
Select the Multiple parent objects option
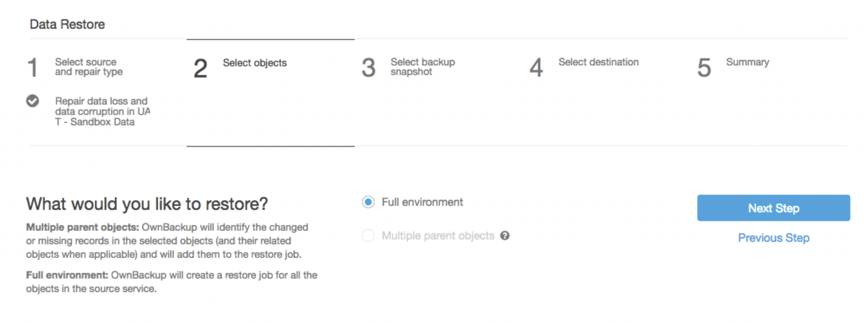[367, 236]
